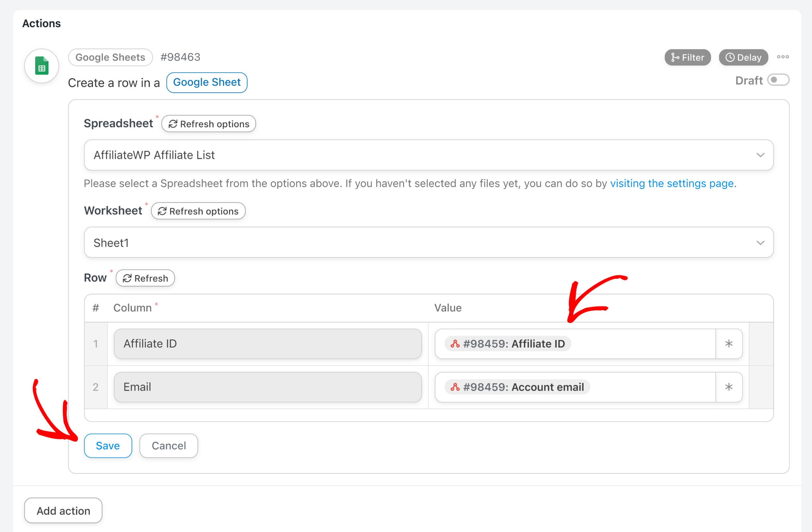Refresh the Row columns
The image size is (812, 532).
(145, 278)
